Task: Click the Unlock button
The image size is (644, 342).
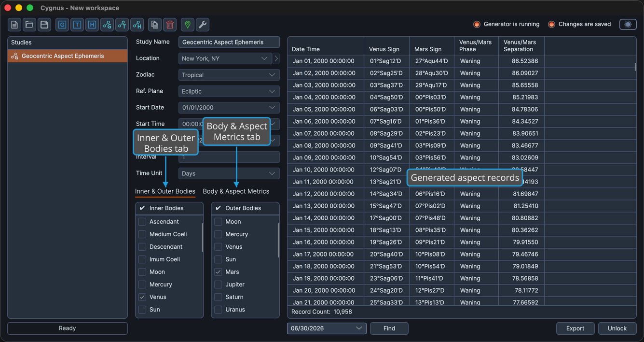Action: tap(617, 328)
